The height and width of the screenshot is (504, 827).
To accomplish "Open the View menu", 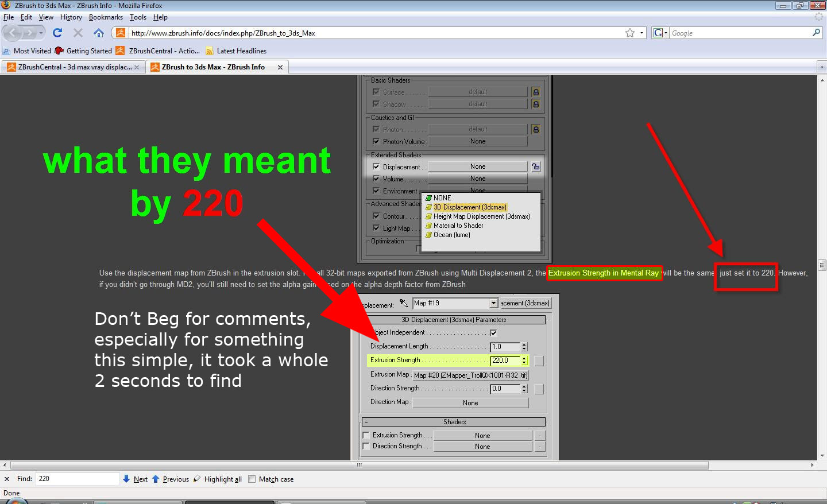I will [x=46, y=17].
